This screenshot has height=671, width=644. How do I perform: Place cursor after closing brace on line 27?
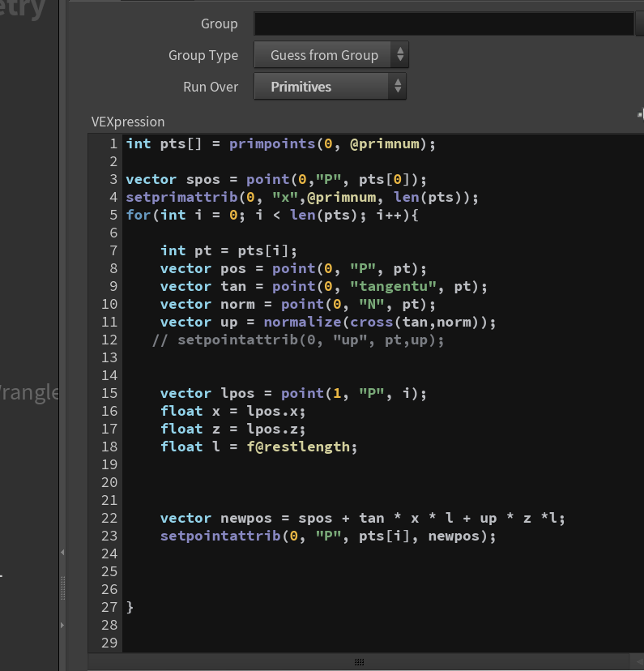pyautogui.click(x=135, y=607)
